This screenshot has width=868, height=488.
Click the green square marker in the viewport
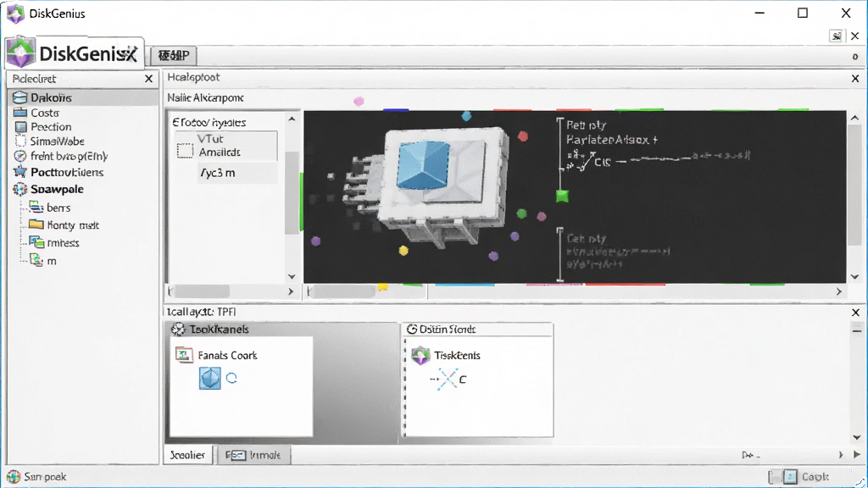coord(562,196)
